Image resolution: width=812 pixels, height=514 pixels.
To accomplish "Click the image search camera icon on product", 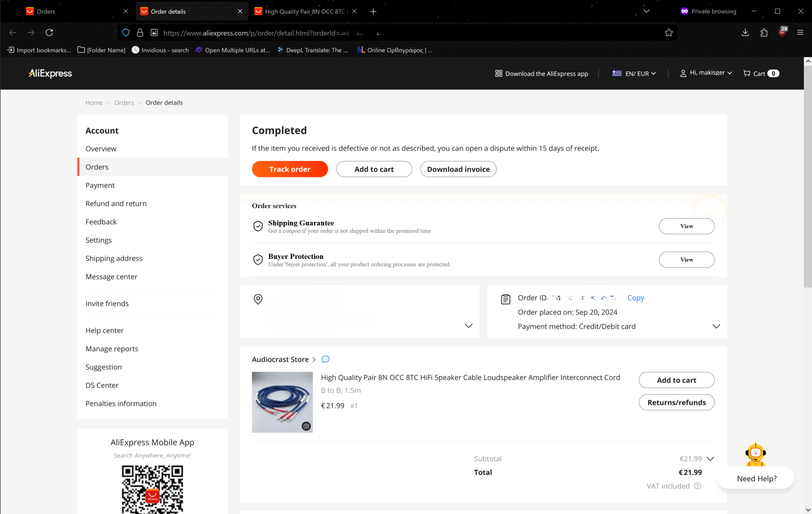I will [306, 426].
